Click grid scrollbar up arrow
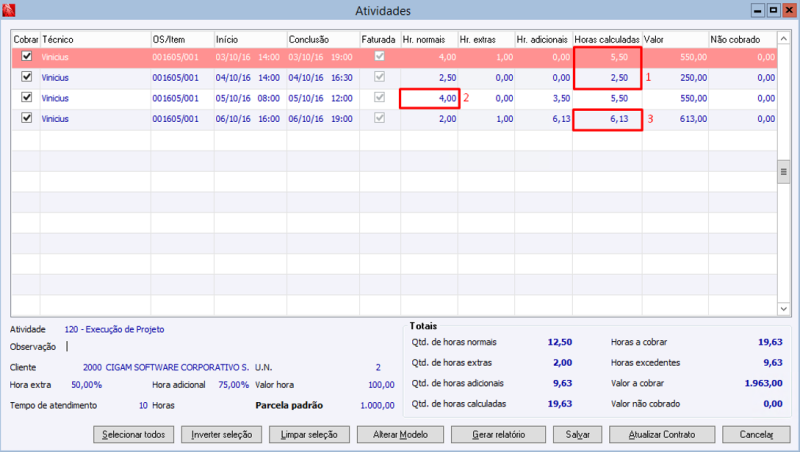 coord(784,38)
